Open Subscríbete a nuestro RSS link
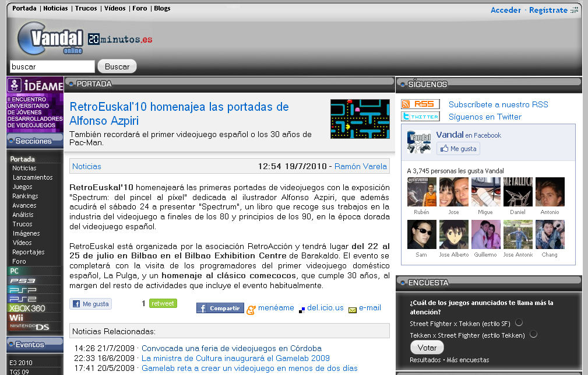The image size is (588, 375). tap(498, 104)
